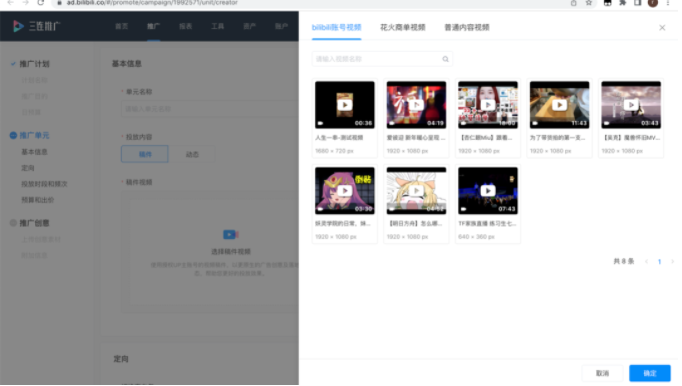The width and height of the screenshot is (682, 386).
Task: Select the 稿件 content type option
Action: click(145, 154)
